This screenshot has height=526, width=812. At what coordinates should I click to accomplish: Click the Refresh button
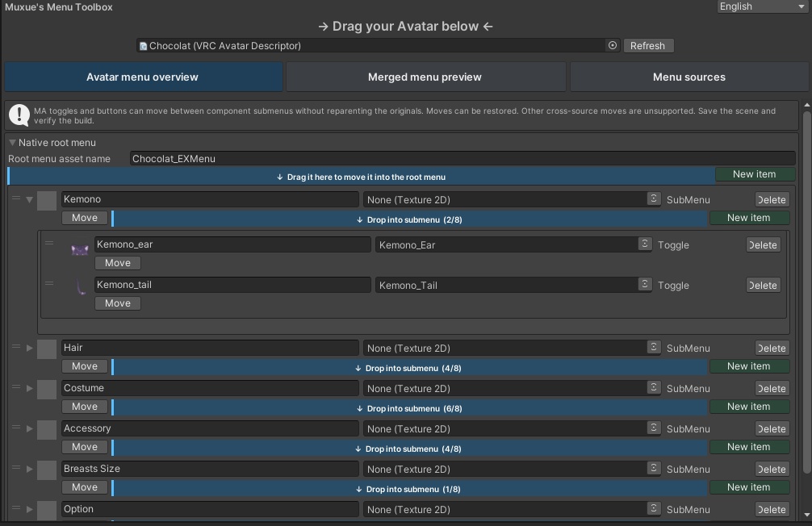(648, 45)
